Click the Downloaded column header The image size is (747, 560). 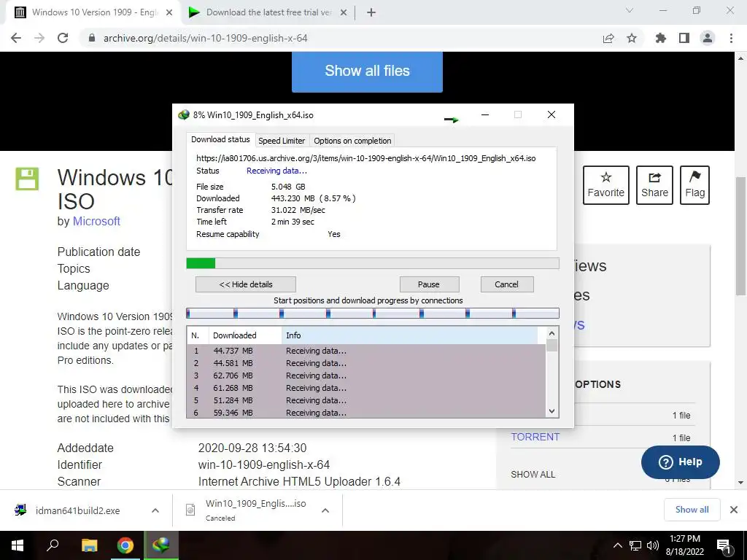(x=245, y=335)
